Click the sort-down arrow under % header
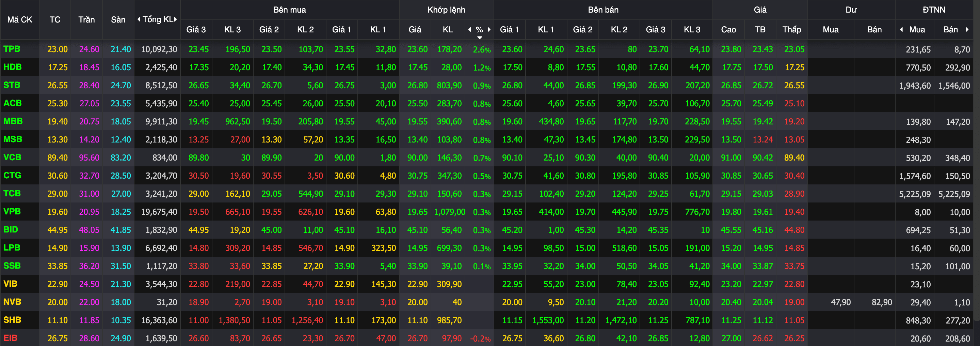Screen dimensions: 980x346 (479, 37)
